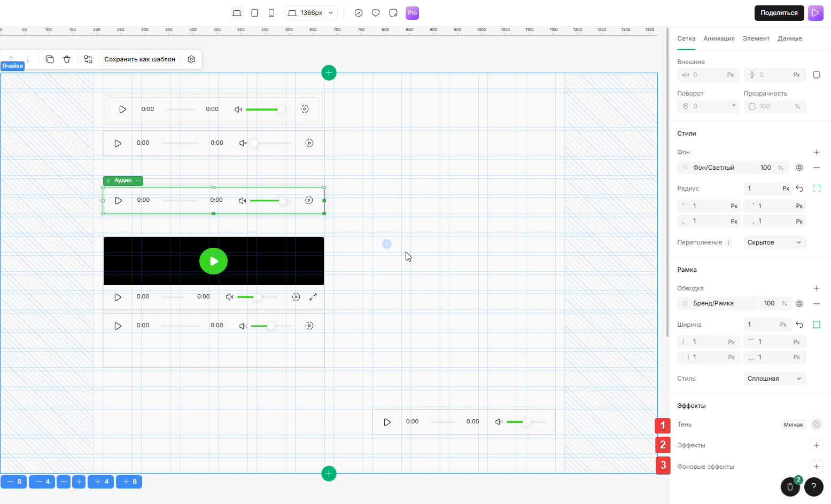Viewport: 831px width, 504px height.
Task: Toggle visibility of Фон/Светлый background
Action: [799, 168]
